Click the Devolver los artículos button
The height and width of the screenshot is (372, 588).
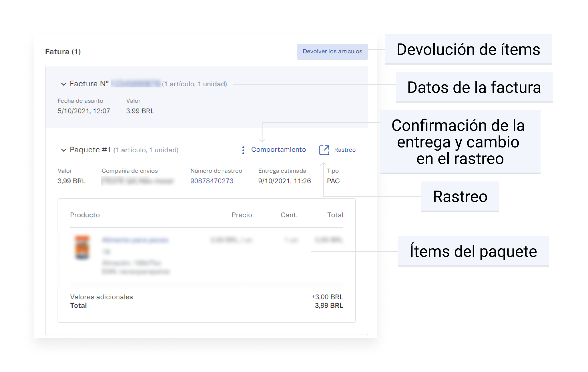(x=332, y=51)
